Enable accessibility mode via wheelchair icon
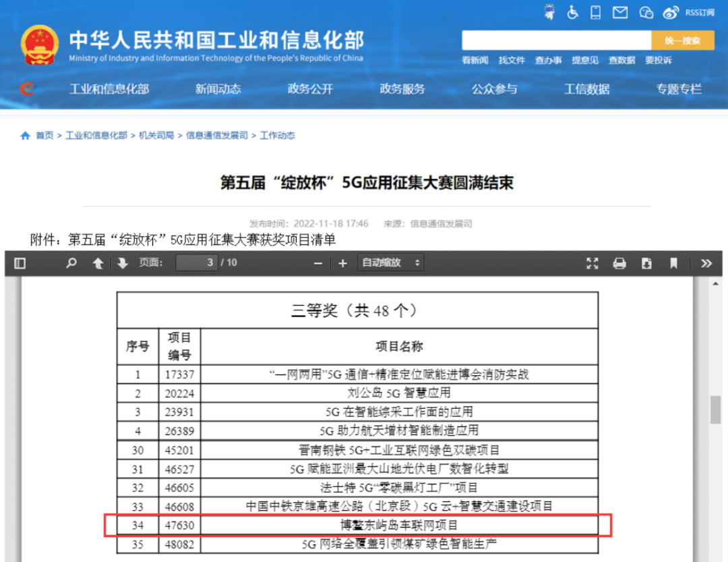The image size is (728, 562). point(573,12)
